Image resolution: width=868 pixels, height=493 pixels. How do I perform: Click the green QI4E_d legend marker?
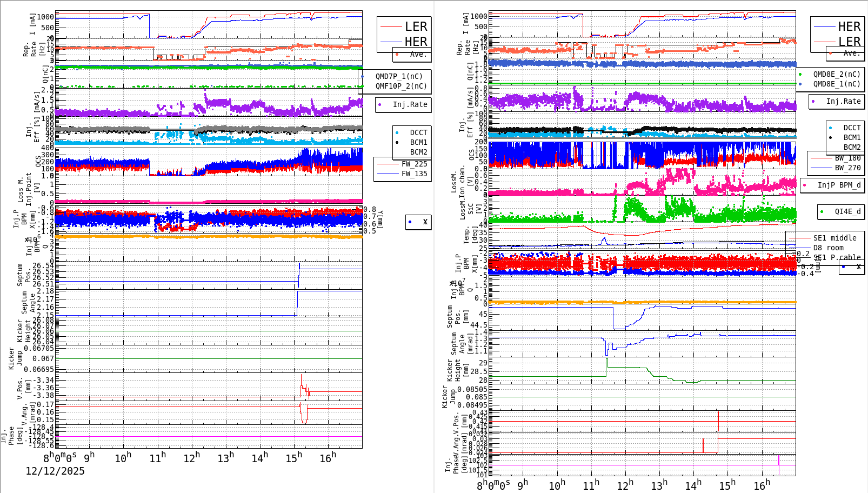click(822, 212)
